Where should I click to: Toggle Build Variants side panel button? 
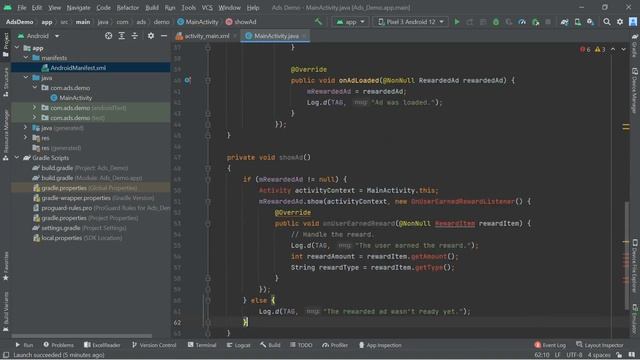point(6,311)
